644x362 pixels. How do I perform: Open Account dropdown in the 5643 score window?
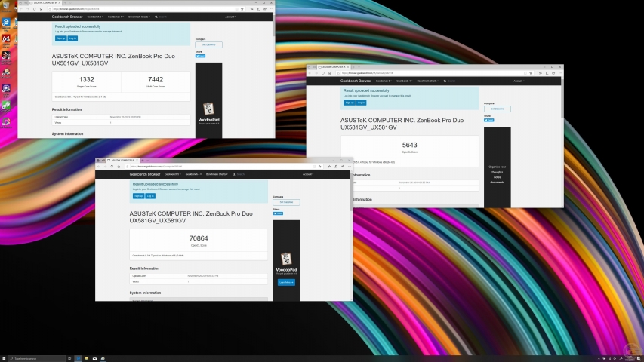coord(519,81)
